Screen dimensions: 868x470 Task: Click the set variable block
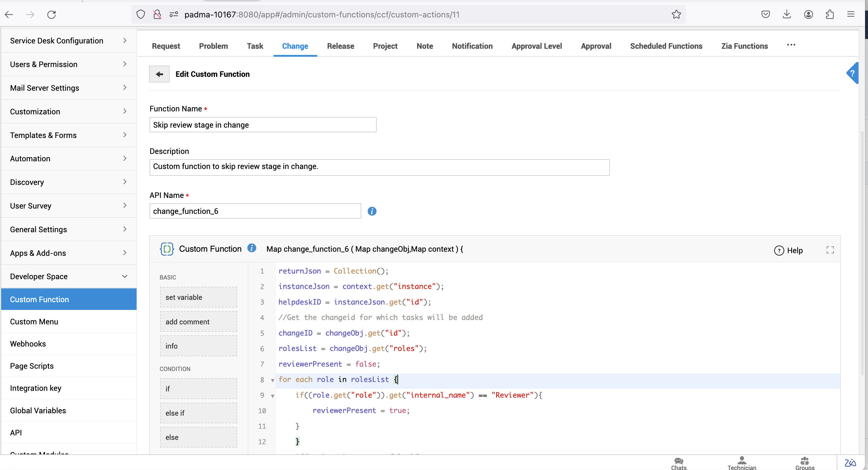coord(198,297)
